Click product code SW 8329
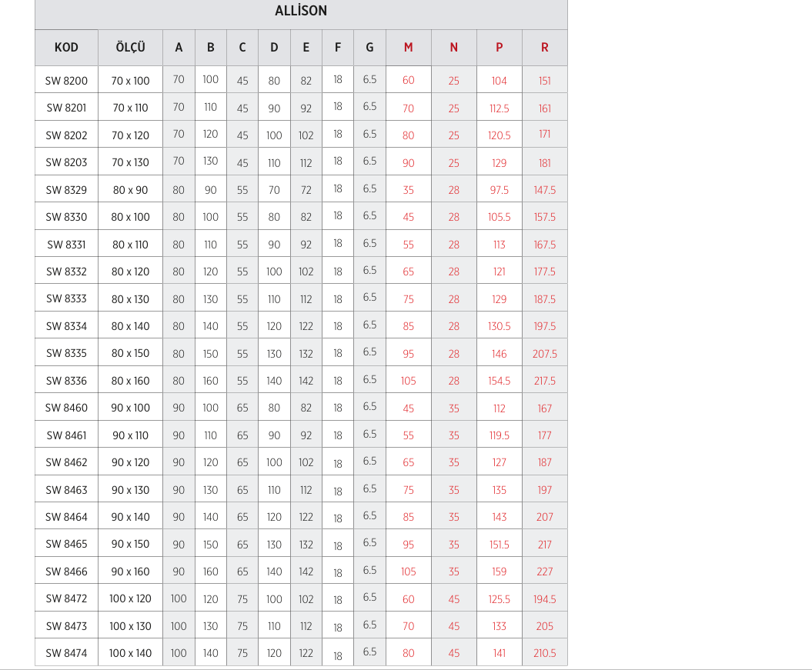The width and height of the screenshot is (812, 670). click(x=66, y=190)
